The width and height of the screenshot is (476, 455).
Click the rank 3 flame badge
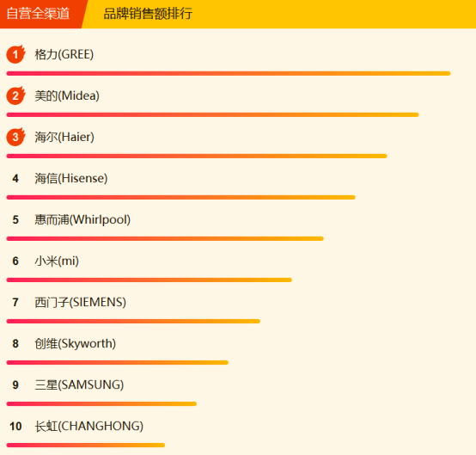click(15, 137)
